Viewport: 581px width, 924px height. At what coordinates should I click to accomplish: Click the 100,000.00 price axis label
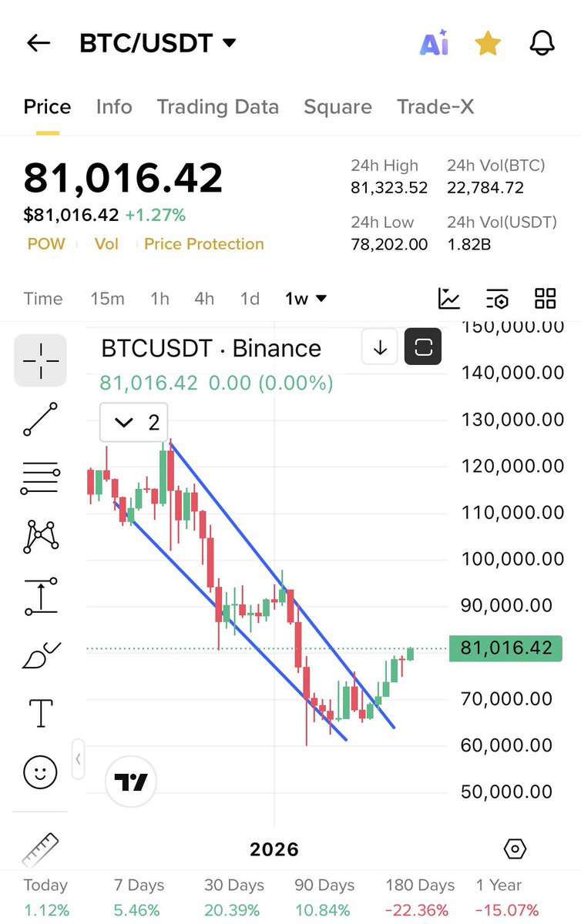point(512,559)
